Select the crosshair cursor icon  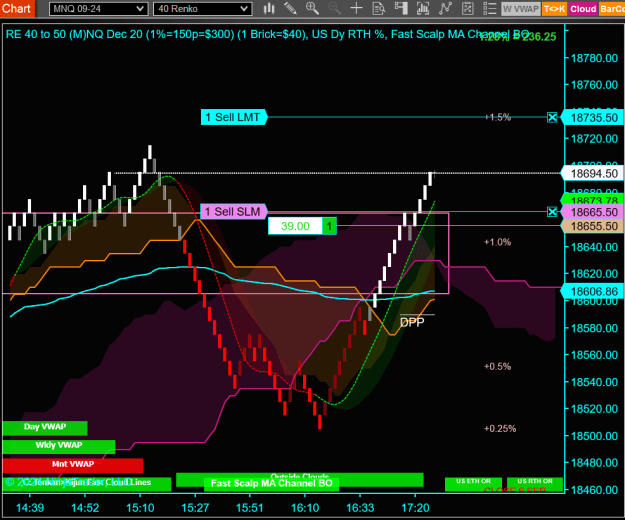[x=356, y=8]
